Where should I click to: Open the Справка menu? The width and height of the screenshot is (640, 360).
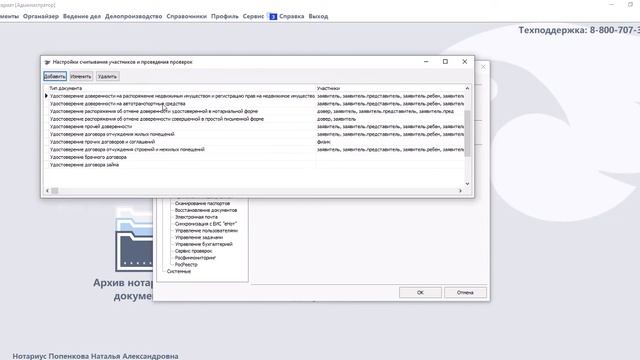[x=291, y=16]
